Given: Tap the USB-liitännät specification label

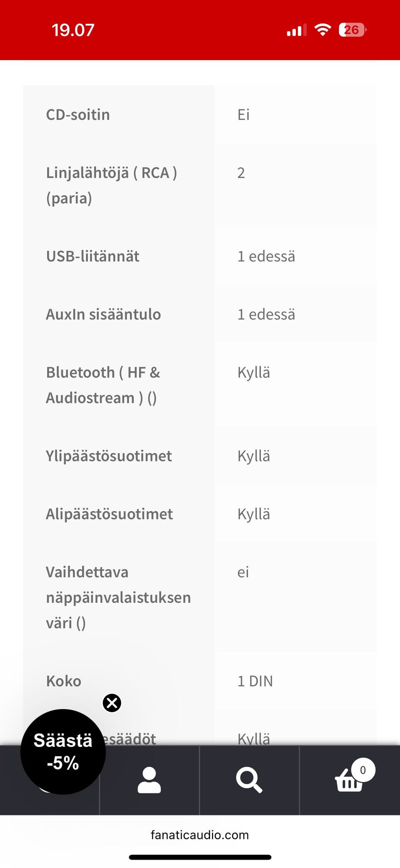Looking at the screenshot, I should (92, 256).
